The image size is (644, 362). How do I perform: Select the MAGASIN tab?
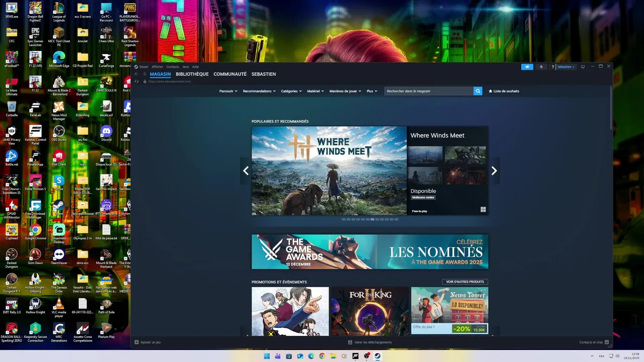tap(160, 74)
